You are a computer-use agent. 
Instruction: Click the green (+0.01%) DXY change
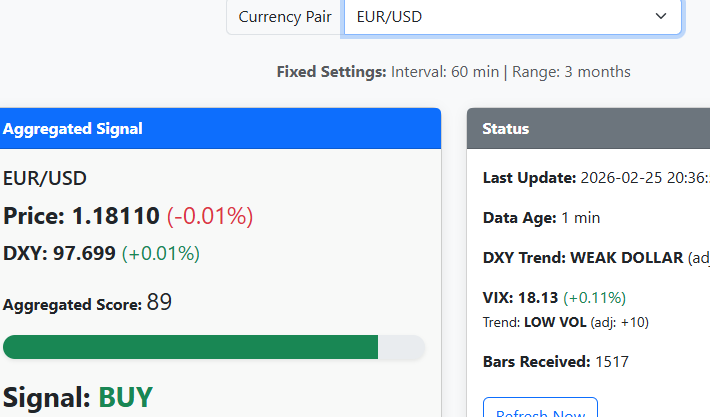[x=161, y=254]
